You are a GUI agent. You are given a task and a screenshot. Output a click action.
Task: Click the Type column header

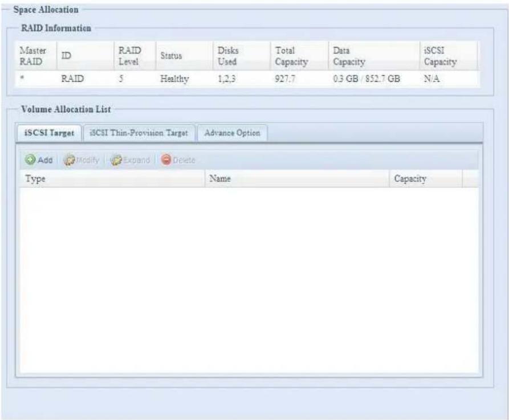tap(112, 178)
